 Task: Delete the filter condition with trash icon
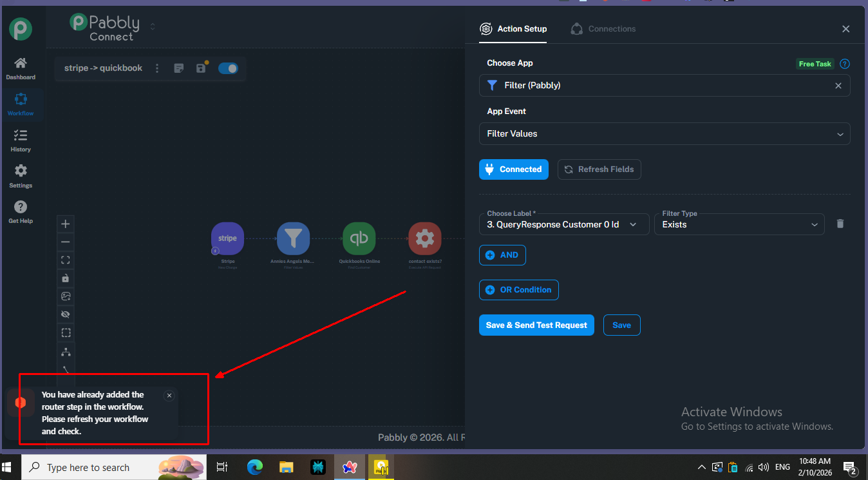840,224
